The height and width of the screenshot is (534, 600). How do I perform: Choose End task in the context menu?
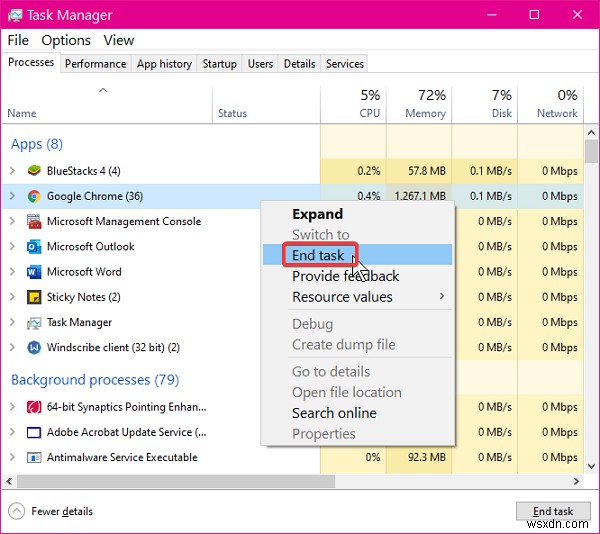[x=357, y=255]
